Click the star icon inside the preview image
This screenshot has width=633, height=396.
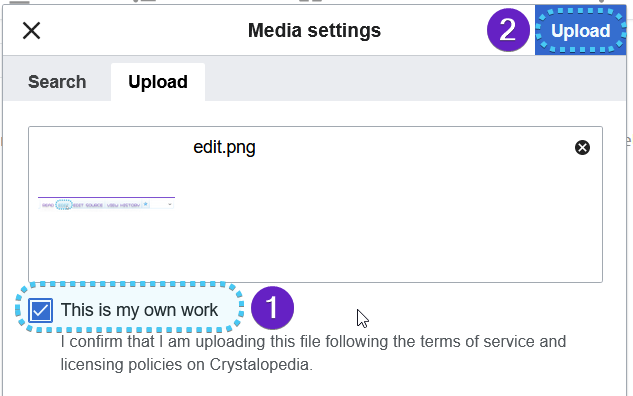point(146,205)
